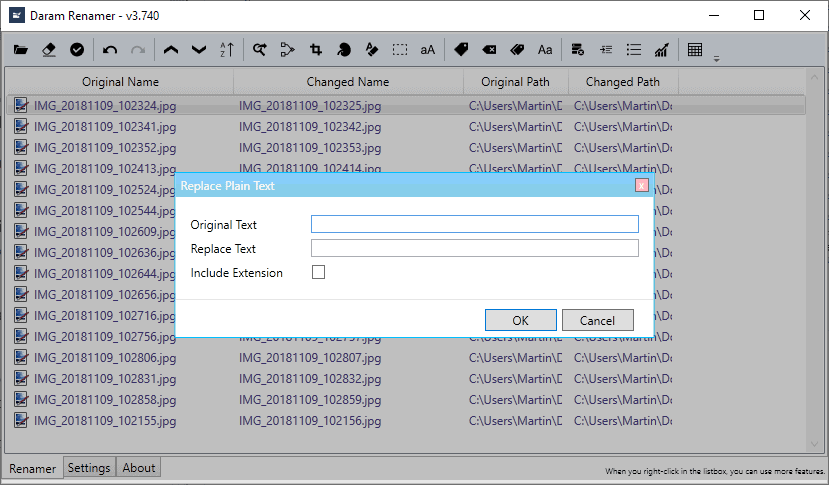829x485 pixels.
Task: Click the concatenate text arrow icon
Action: click(x=288, y=50)
